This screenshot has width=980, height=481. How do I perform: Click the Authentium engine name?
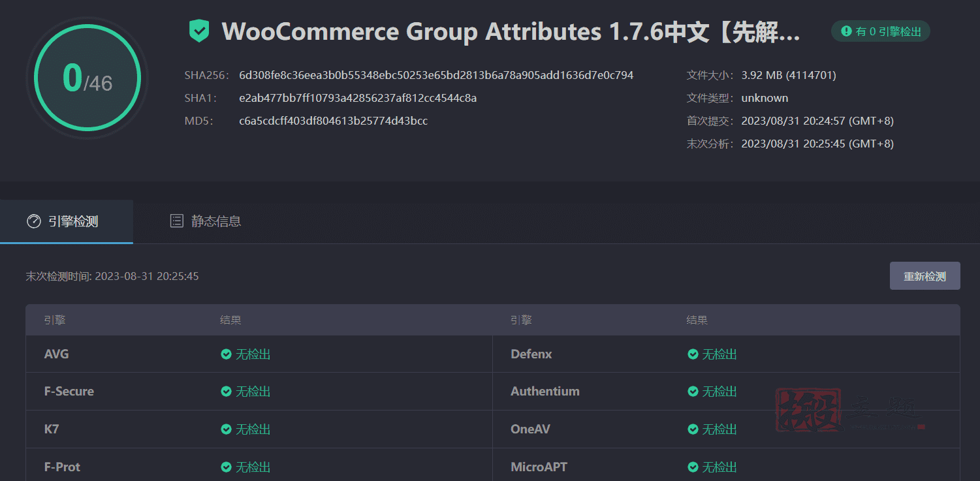pos(545,392)
